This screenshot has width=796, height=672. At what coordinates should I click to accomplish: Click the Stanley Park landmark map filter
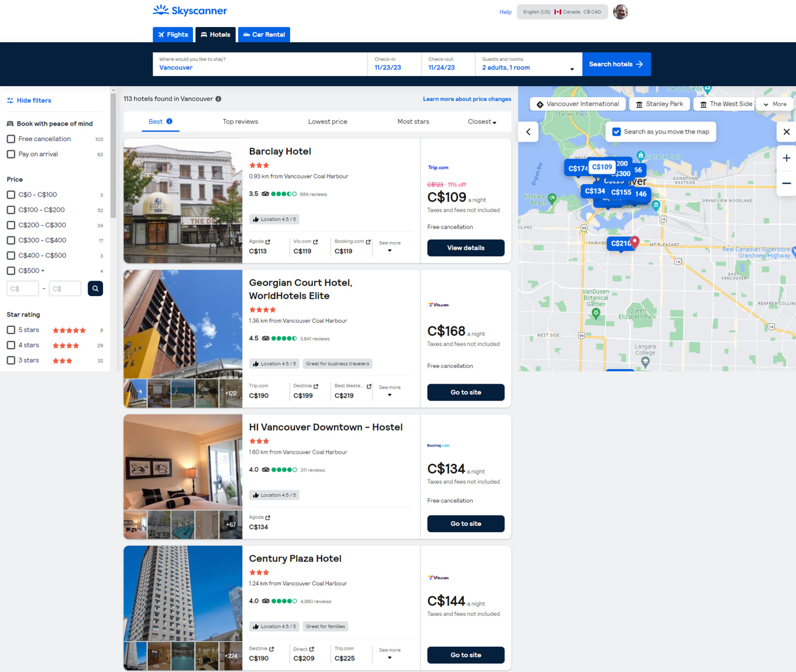pos(659,104)
